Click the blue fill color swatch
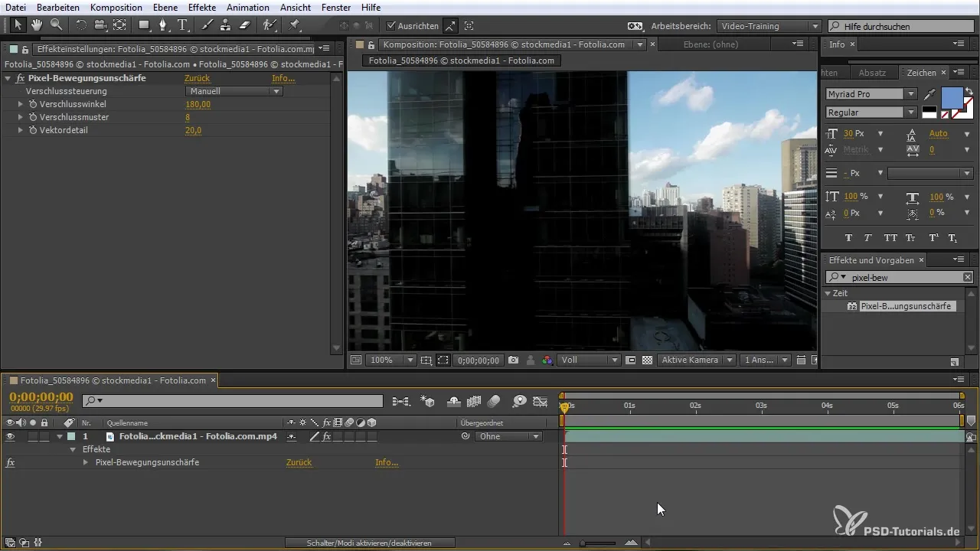 tap(952, 99)
